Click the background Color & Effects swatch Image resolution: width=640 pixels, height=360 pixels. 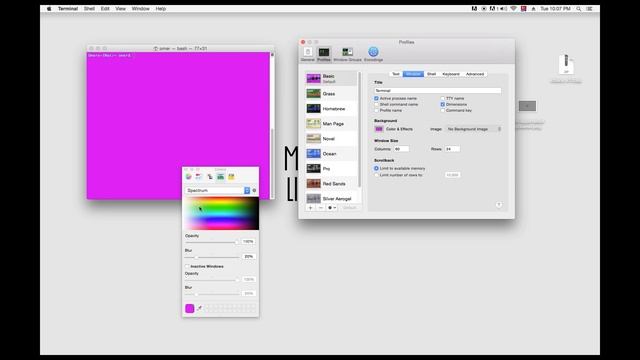379,129
